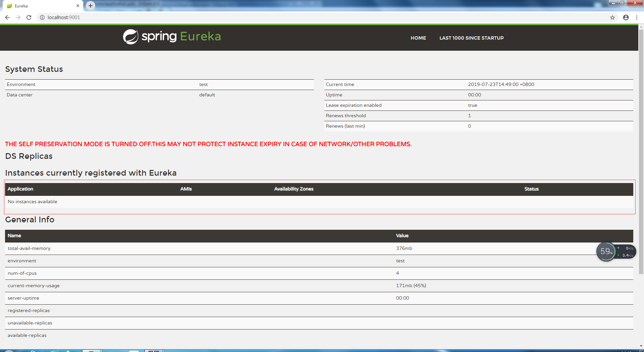
Task: Click the red self preservation warning text
Action: click(x=208, y=144)
